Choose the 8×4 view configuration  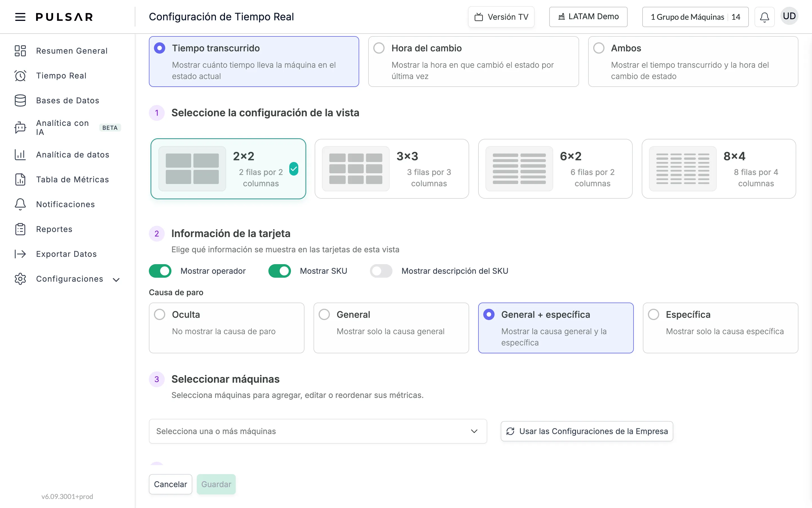click(x=719, y=169)
